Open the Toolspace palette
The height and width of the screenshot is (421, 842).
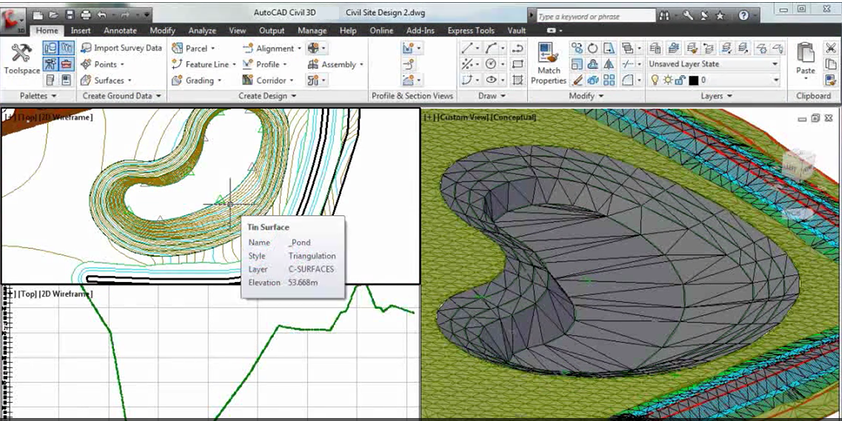click(19, 58)
